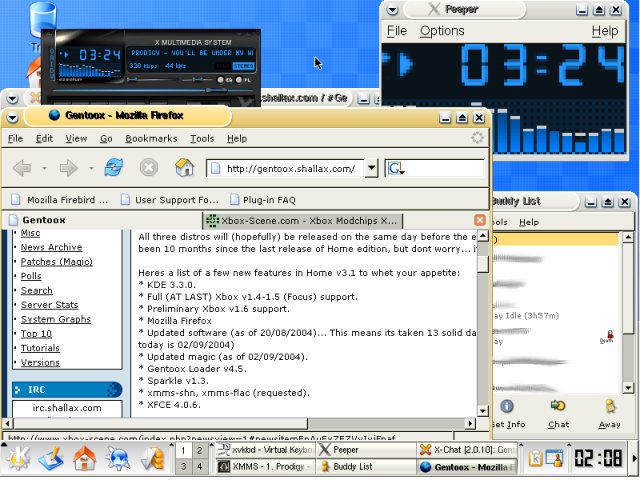Click the Firefox Stop loading button
Image resolution: width=640 pixels, height=480 pixels.
[149, 168]
